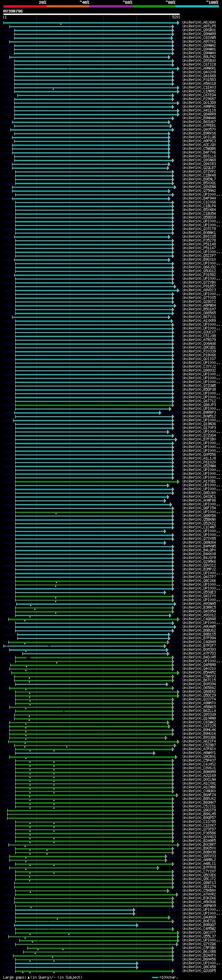Select hit label UniRef100_O65842

tap(199, 688)
